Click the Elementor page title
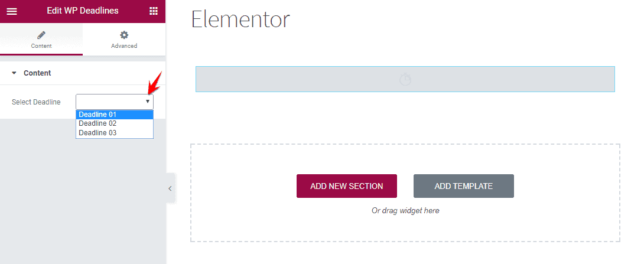Screen dimensions: 644x264 pos(240,19)
